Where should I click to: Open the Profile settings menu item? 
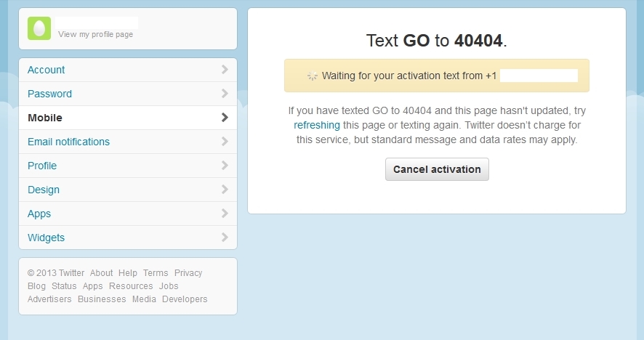[x=42, y=166]
